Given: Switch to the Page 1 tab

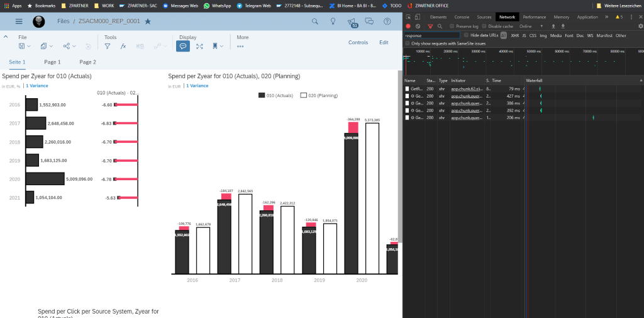Looking at the screenshot, I should click(x=53, y=62).
